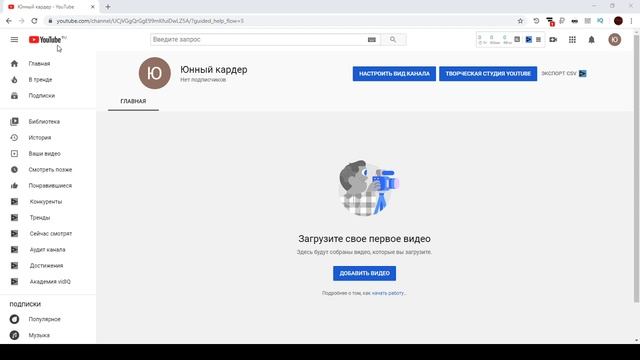Click the vidIQ extension icon in Chrome toolbar
This screenshot has width=640, height=360.
(600, 20)
